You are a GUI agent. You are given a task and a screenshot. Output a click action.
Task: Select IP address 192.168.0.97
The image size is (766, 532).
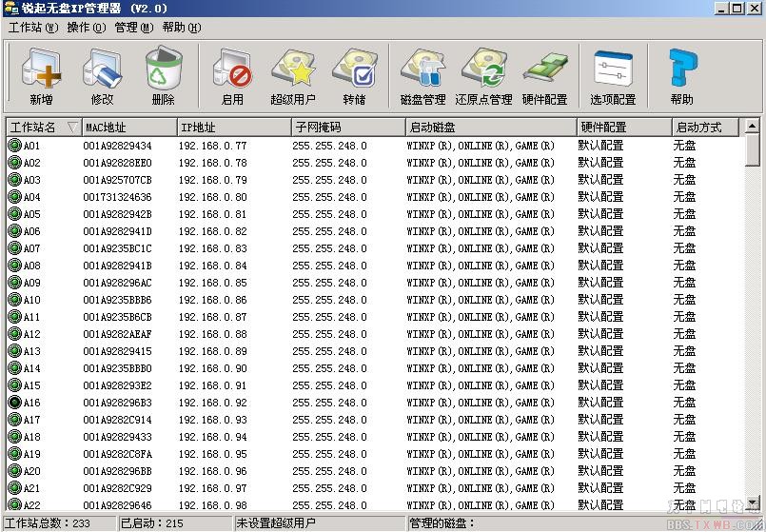tap(212, 487)
